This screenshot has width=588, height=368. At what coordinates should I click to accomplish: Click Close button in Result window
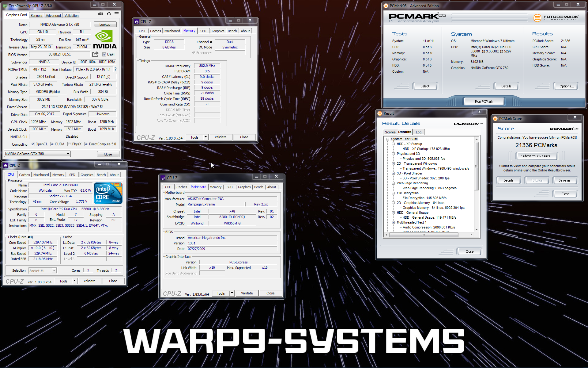point(469,251)
